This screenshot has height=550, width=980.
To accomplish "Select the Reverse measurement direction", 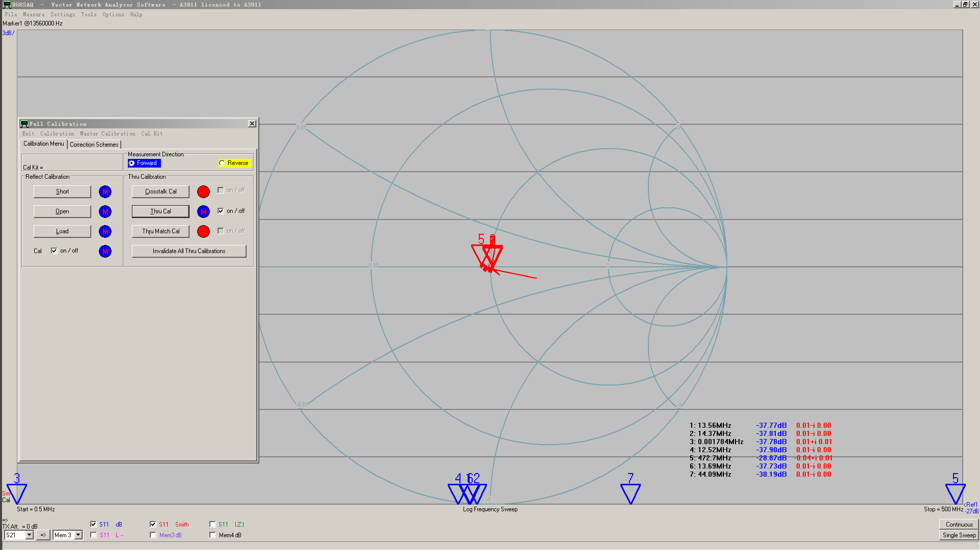I will 234,163.
